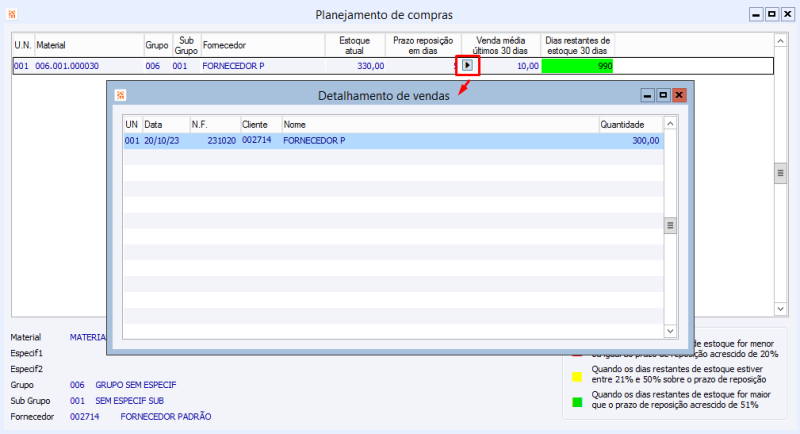Click up arrow of Planejamento de compras scrollbar
Viewport: 800px width, 434px height.
781,41
